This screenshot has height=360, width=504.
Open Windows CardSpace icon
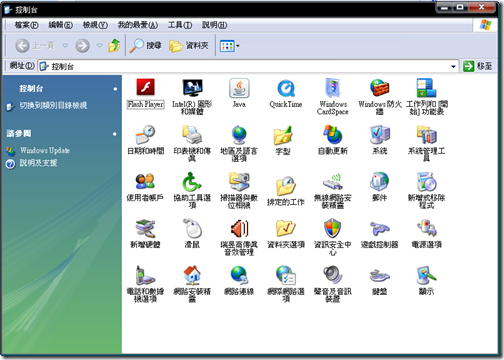[333, 88]
